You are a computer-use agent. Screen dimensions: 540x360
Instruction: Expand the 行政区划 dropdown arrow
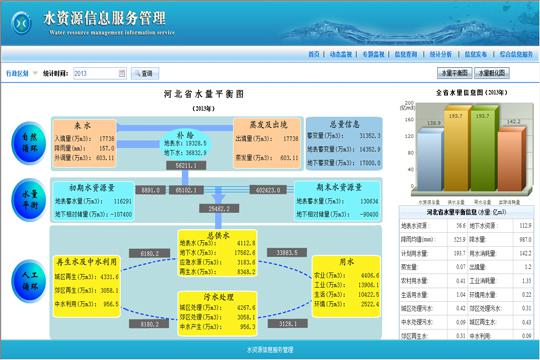[34, 73]
